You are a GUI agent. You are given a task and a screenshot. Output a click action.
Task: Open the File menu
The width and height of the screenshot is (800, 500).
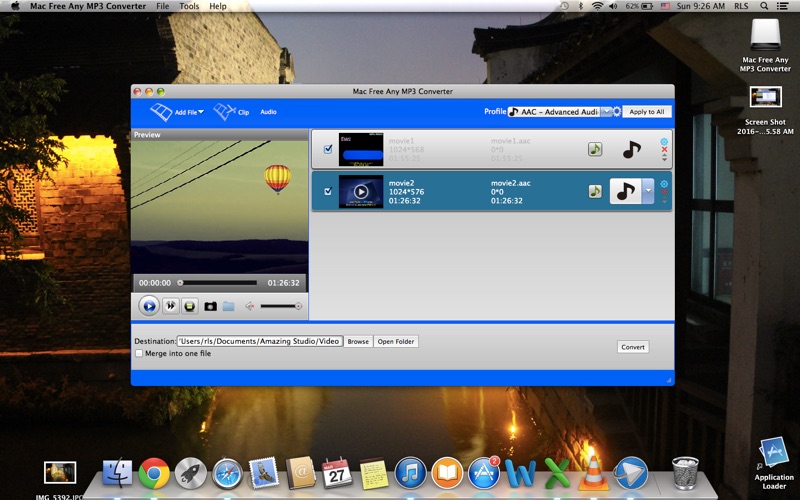click(163, 6)
